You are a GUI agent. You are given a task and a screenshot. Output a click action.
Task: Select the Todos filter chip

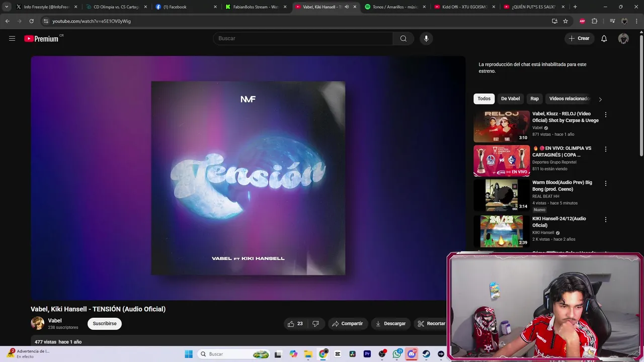point(484,99)
